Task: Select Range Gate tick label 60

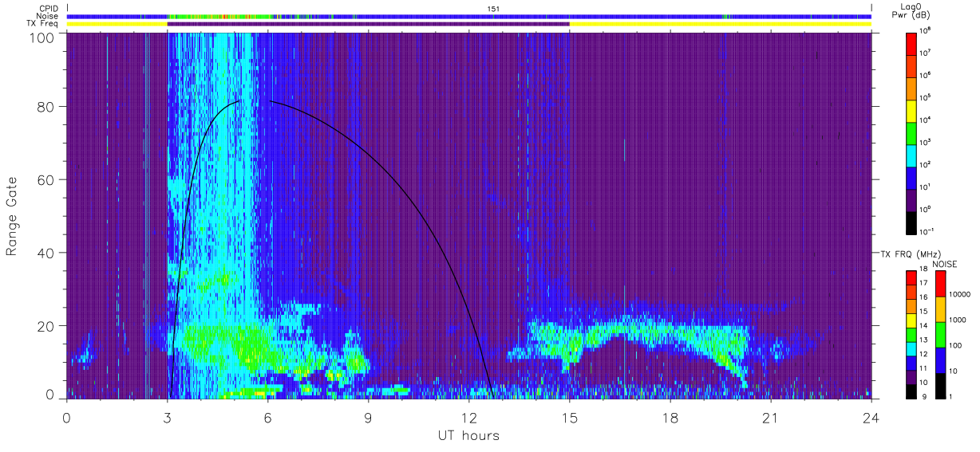Action: pyautogui.click(x=45, y=179)
